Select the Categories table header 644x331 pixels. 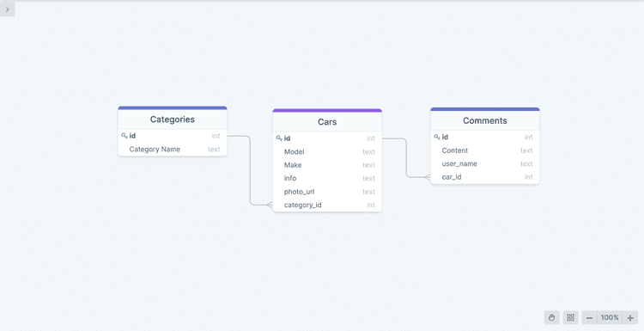point(173,120)
